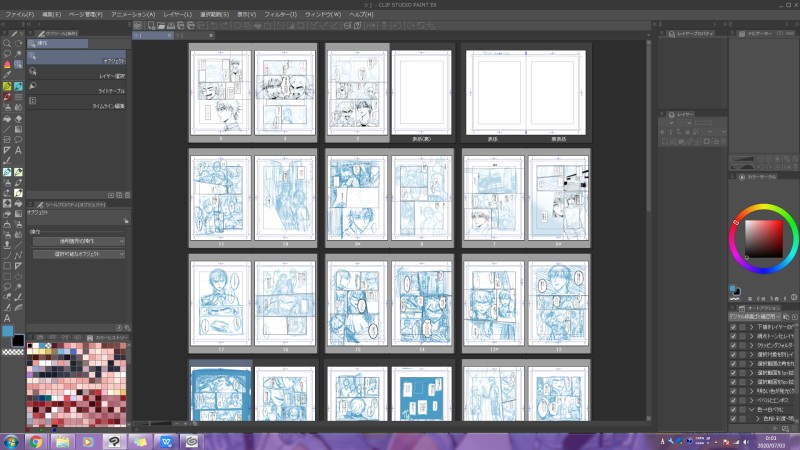This screenshot has width=800, height=450.
Task: Click add new auto action icon
Action: click(786, 428)
